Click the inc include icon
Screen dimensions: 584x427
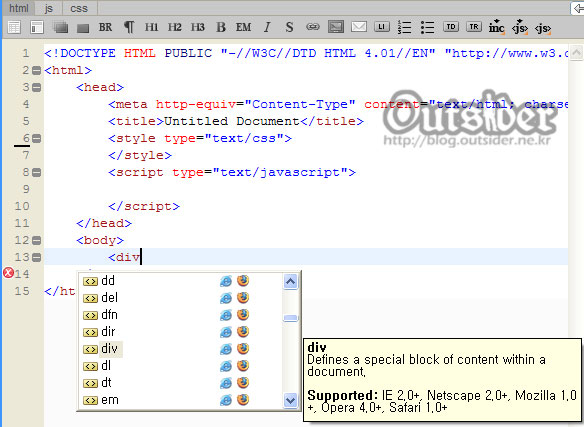[497, 27]
